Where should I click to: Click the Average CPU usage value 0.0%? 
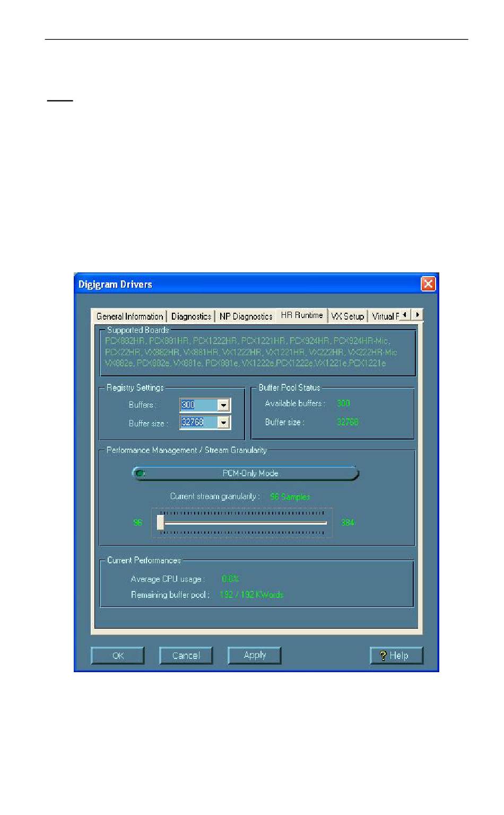pyautogui.click(x=230, y=579)
